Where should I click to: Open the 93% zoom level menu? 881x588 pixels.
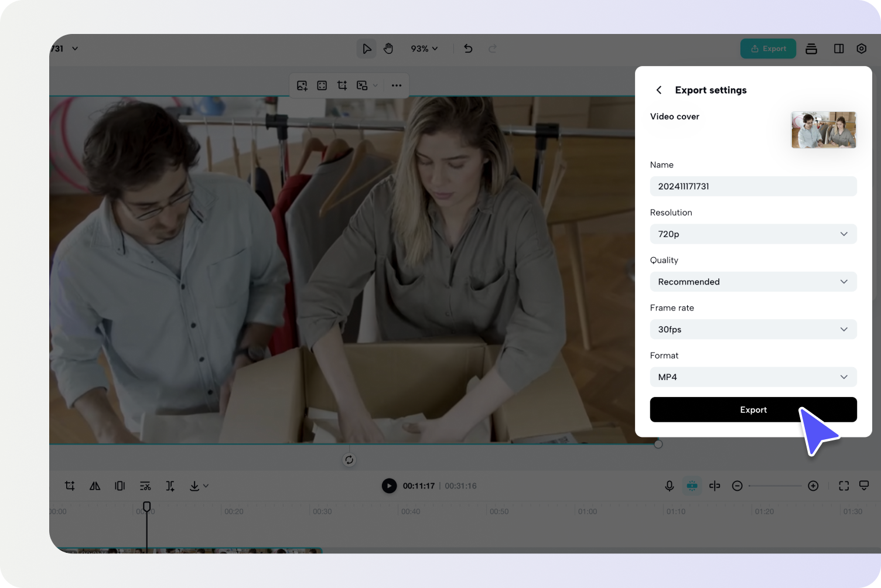click(x=424, y=49)
